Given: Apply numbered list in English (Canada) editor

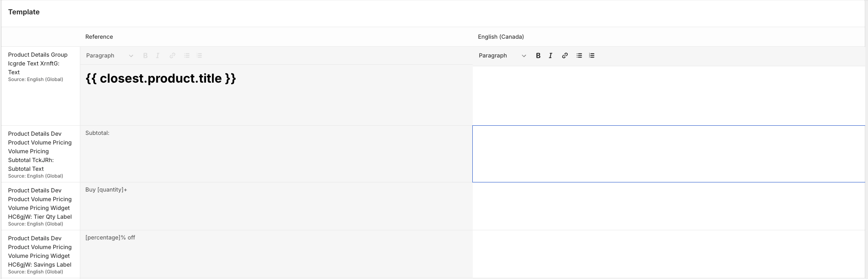Looking at the screenshot, I should (592, 55).
